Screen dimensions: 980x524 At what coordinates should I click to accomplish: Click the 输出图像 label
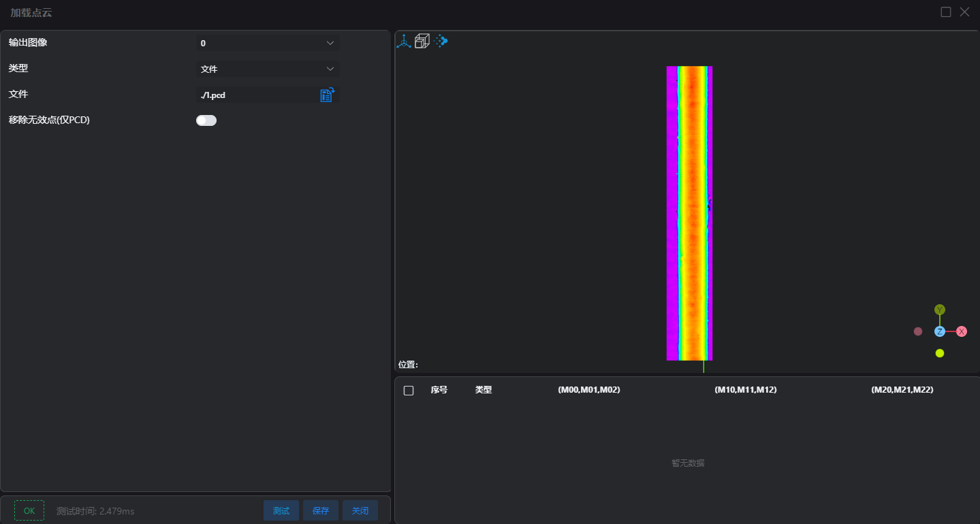pos(28,42)
